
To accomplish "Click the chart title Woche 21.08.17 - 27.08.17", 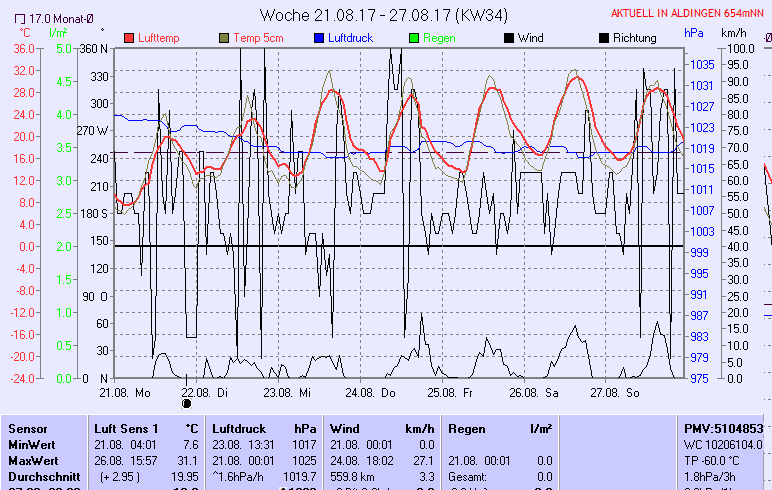I will pos(384,15).
